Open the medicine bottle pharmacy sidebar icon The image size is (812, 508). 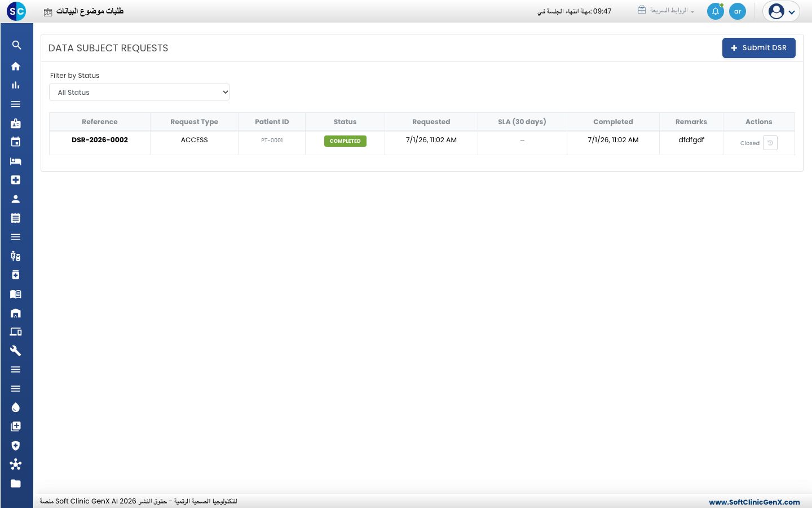pos(16,275)
